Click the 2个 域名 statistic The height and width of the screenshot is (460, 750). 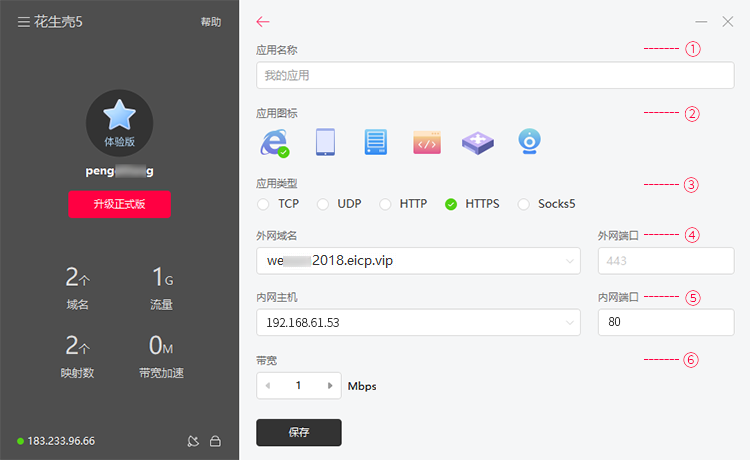77,288
